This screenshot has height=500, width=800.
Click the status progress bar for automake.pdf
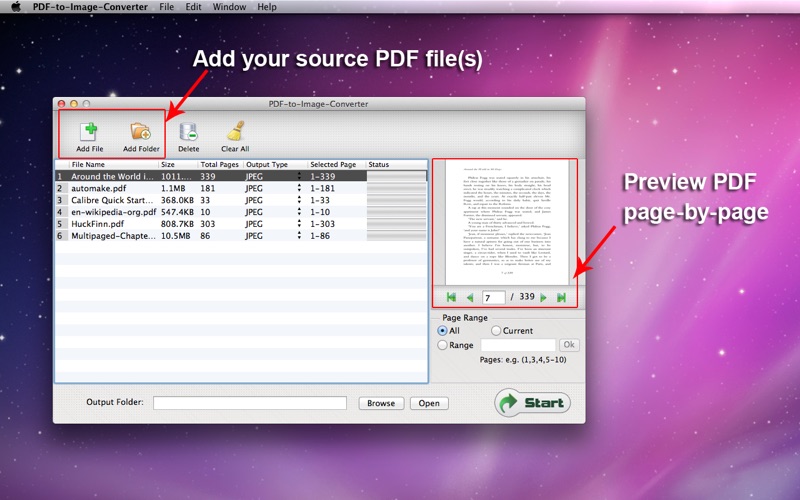click(396, 188)
